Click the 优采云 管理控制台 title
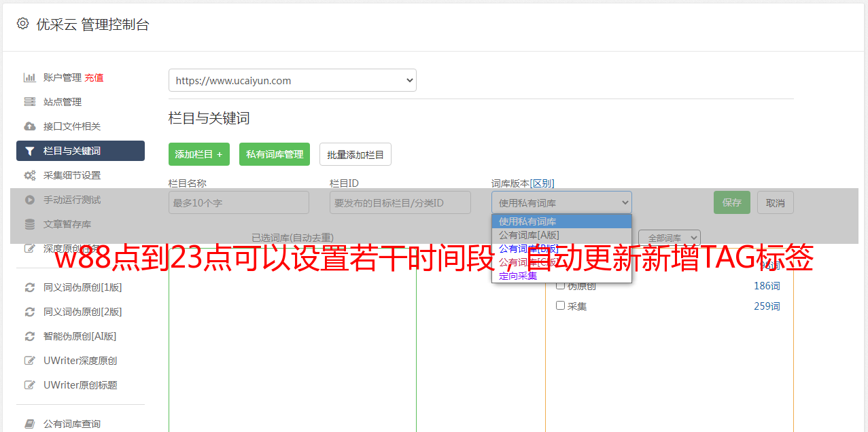Viewport: 868px width, 432px height. pos(92,24)
